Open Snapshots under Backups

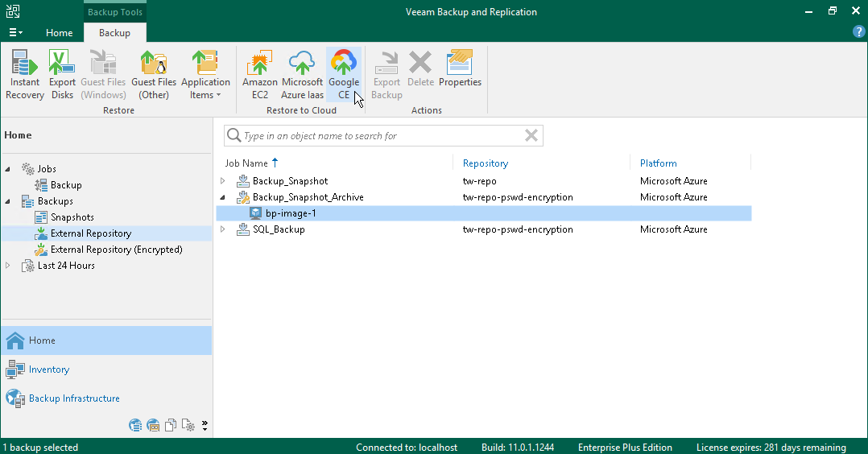pyautogui.click(x=72, y=217)
